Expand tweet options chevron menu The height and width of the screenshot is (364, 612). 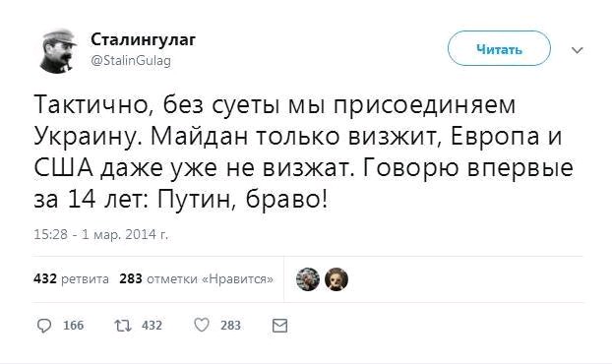(578, 50)
